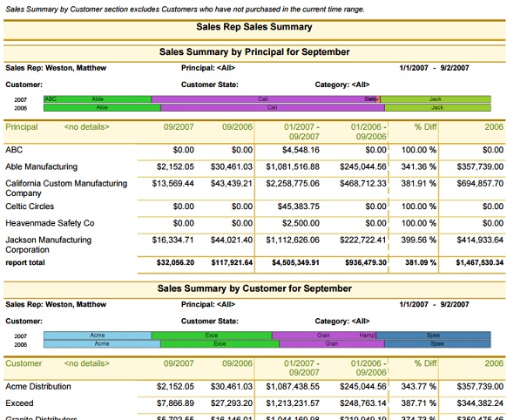Click California Custom Manufacturing Company
Screen dimensions: 507x420
[x=66, y=188]
